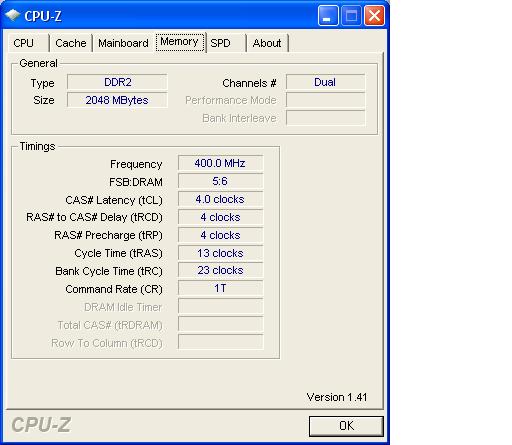512x445 pixels.
Task: Click the Bank Cycle Time value 23 clocks
Action: click(220, 270)
